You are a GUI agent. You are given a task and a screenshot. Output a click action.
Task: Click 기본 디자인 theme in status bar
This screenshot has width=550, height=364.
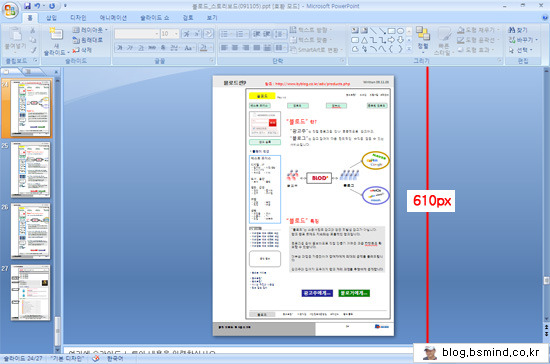(67, 358)
